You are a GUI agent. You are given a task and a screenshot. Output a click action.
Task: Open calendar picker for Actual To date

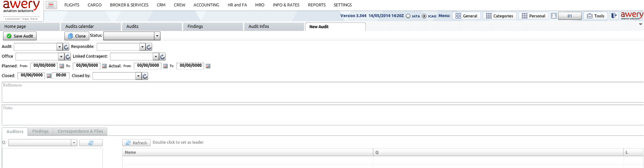(x=208, y=66)
